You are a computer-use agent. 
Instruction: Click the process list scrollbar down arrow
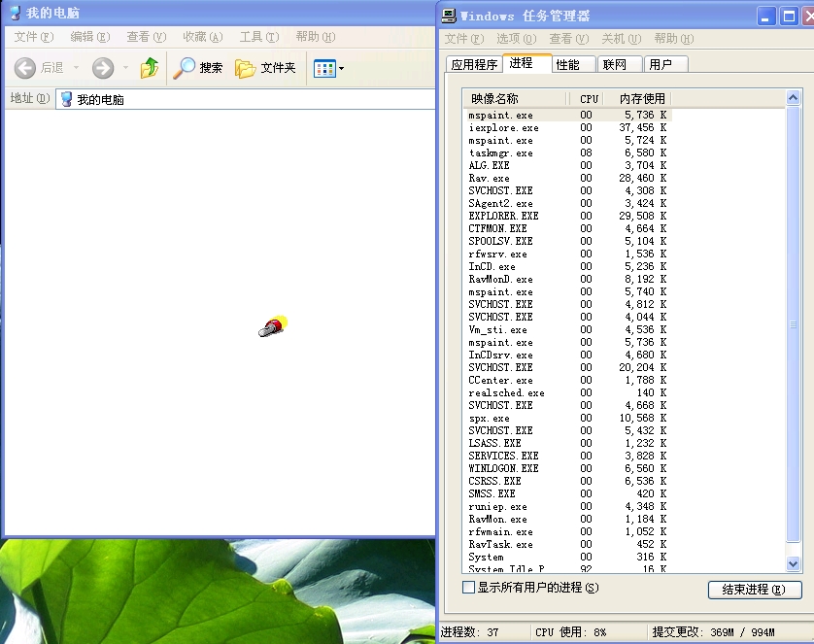pos(793,563)
